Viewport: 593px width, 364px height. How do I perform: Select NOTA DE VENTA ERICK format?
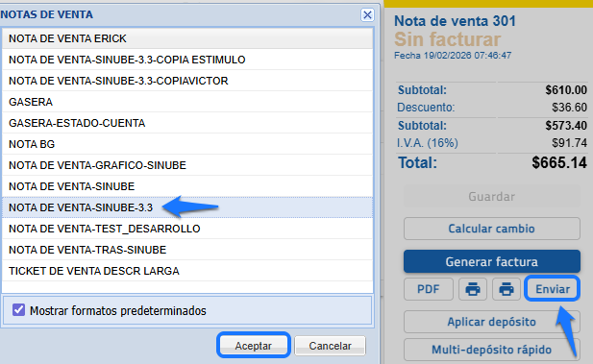point(187,38)
